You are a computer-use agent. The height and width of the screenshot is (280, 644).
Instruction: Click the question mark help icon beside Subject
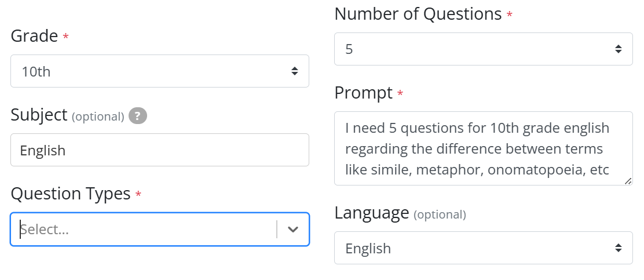tap(138, 117)
